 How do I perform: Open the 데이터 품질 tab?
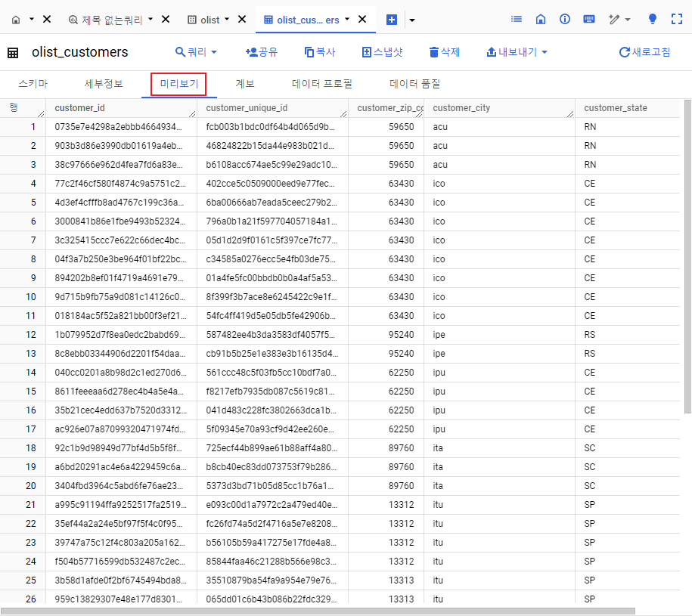coord(414,84)
